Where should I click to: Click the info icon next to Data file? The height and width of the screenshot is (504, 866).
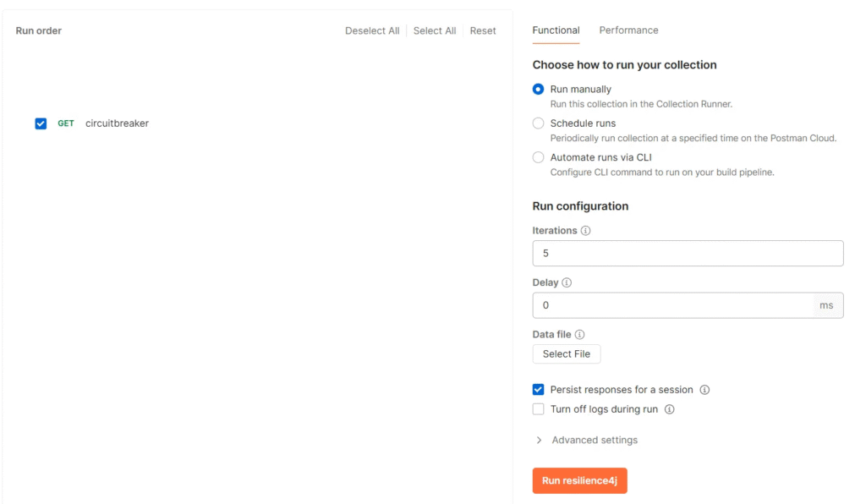click(x=579, y=335)
